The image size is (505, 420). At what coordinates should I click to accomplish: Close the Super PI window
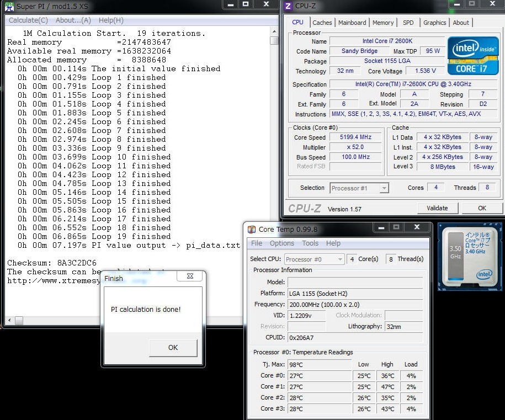click(267, 4)
